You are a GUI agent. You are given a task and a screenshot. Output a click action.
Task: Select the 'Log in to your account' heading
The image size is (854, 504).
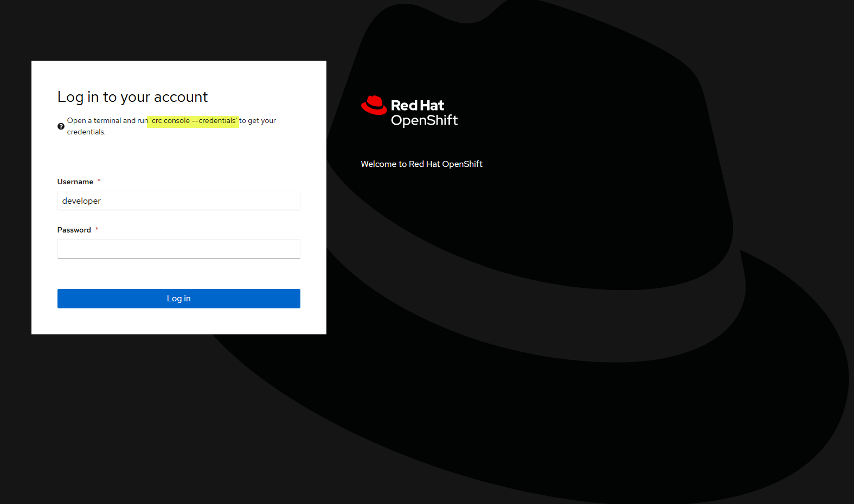133,97
